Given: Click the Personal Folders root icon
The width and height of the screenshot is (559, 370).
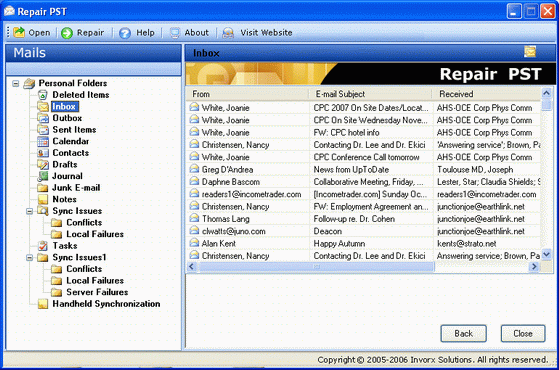Looking at the screenshot, I should pyautogui.click(x=29, y=83).
